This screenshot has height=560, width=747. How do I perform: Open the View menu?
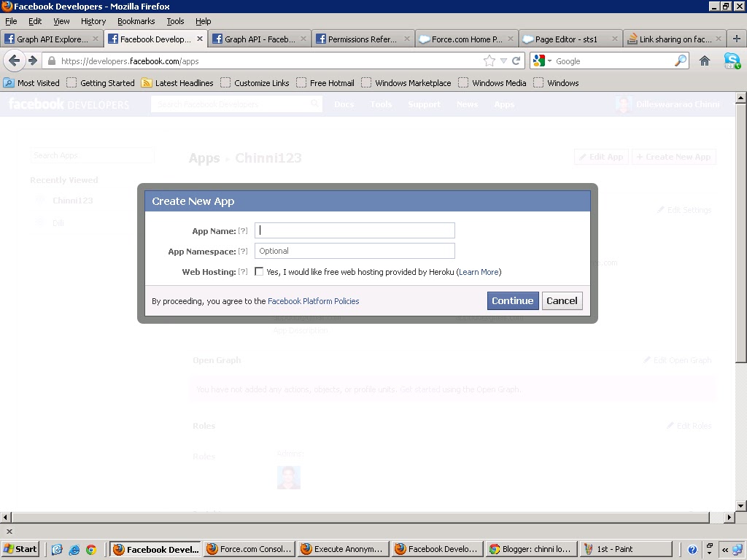pyautogui.click(x=61, y=21)
